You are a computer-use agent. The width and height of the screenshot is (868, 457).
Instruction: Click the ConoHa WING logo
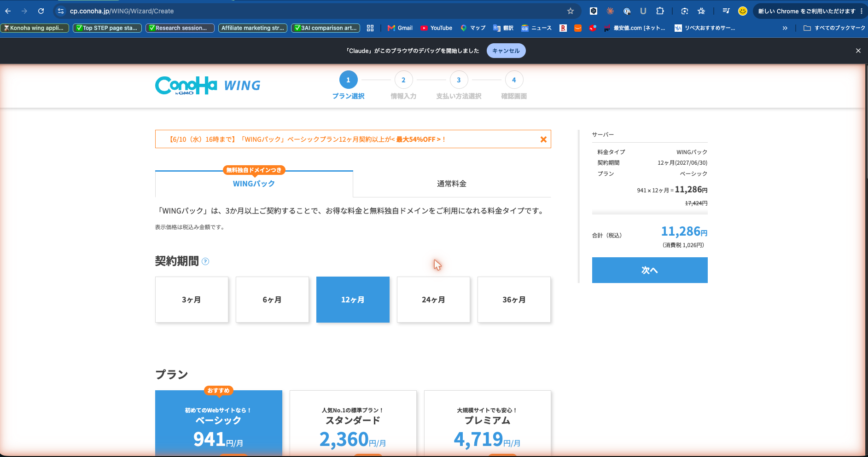[x=208, y=86]
